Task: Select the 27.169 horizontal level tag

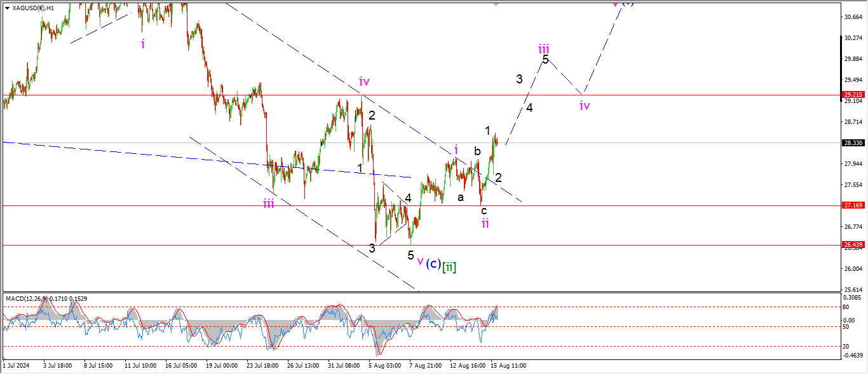Action: click(x=852, y=205)
